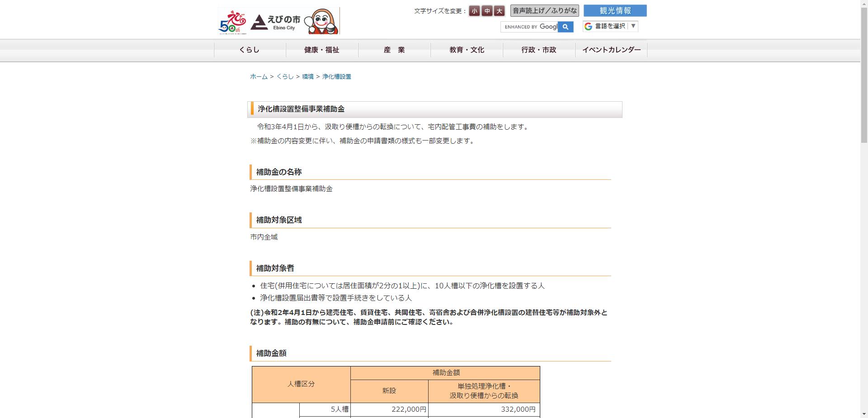Viewport: 868px width, 418px height.
Task: Expand the language selector arrow
Action: pyautogui.click(x=633, y=26)
